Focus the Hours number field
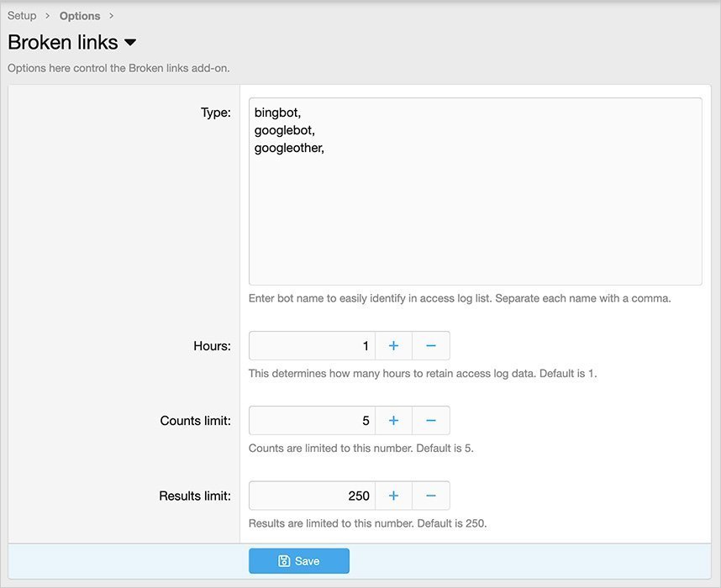Image resolution: width=721 pixels, height=588 pixels. tap(312, 345)
